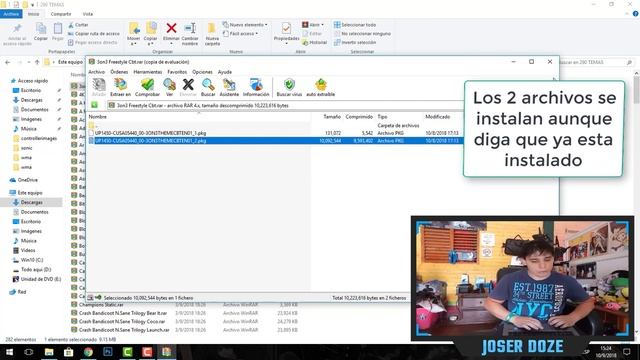Image resolution: width=640 pixels, height=360 pixels.
Task: Click Anclar al acceso rápido icon
Action: click(17, 33)
